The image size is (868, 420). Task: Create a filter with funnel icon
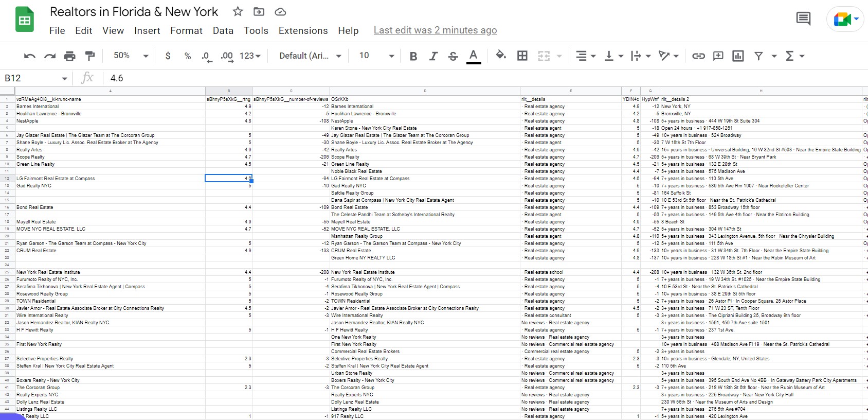[x=758, y=56]
